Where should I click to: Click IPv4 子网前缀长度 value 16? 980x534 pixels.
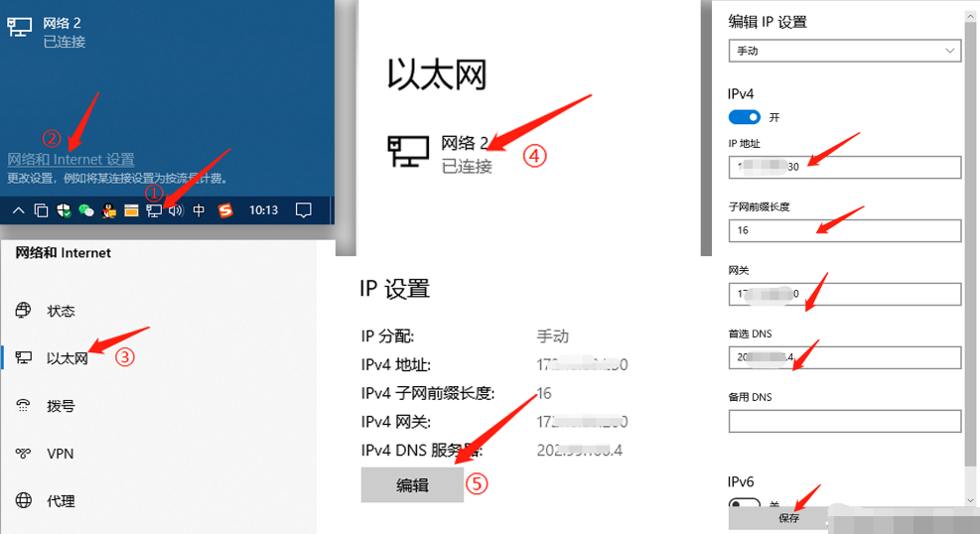pyautogui.click(x=544, y=393)
